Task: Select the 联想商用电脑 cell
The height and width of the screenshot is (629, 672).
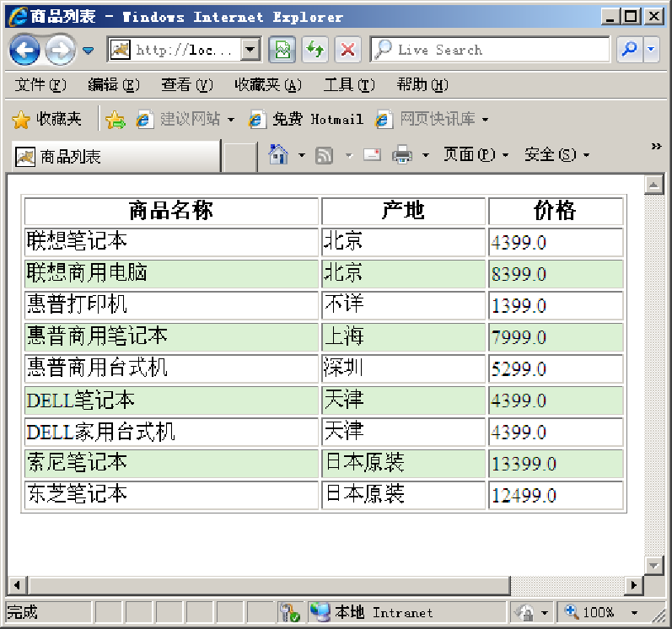Action: coord(171,274)
